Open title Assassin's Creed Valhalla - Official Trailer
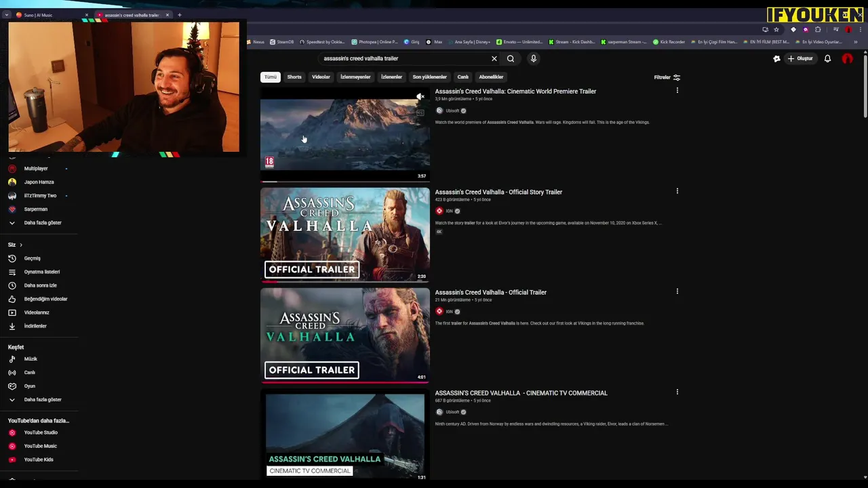 tap(491, 292)
